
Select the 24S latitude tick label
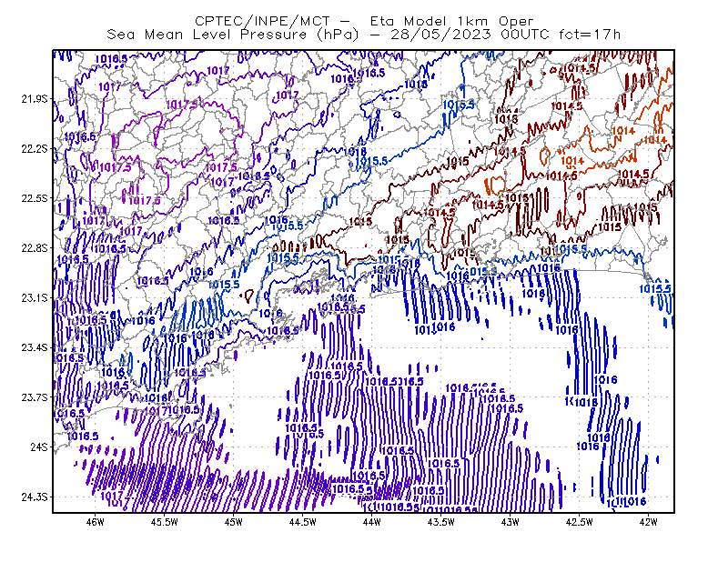pos(39,447)
